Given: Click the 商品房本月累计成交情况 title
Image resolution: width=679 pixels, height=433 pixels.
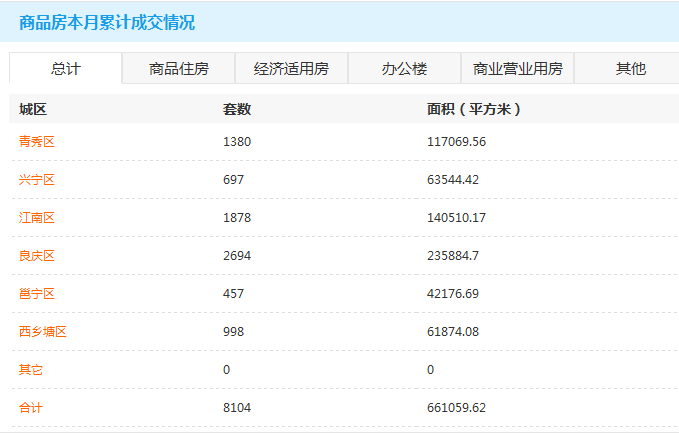Looking at the screenshot, I should pyautogui.click(x=107, y=22).
